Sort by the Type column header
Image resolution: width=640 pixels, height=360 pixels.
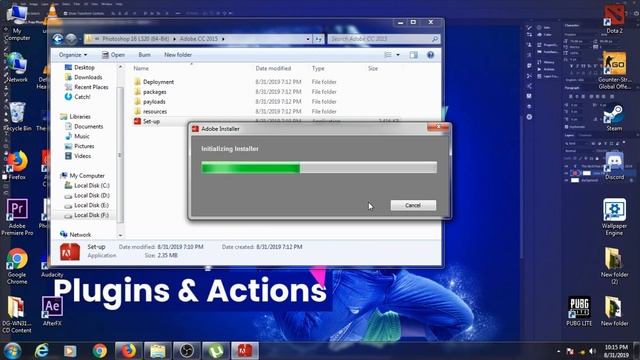pos(318,68)
